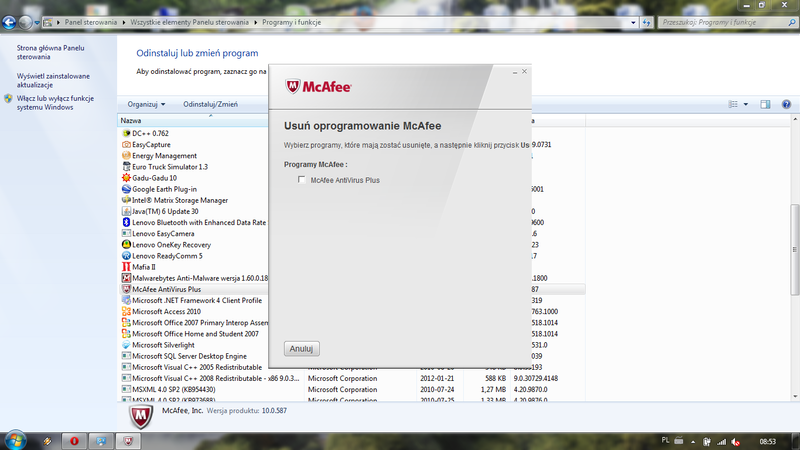The height and width of the screenshot is (450, 800).
Task: Select MSXML 4.0 SP2 (KB954430) row
Action: tap(352, 389)
